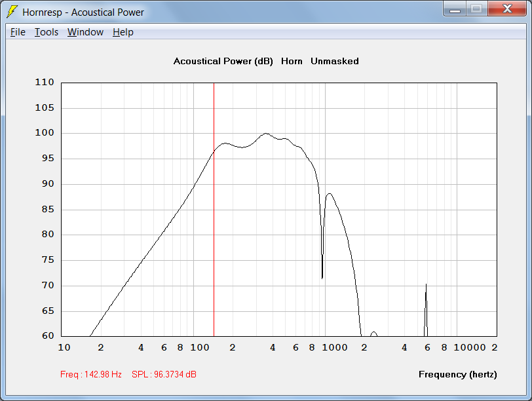Click the 85 value on vertical axis

[x=48, y=209]
